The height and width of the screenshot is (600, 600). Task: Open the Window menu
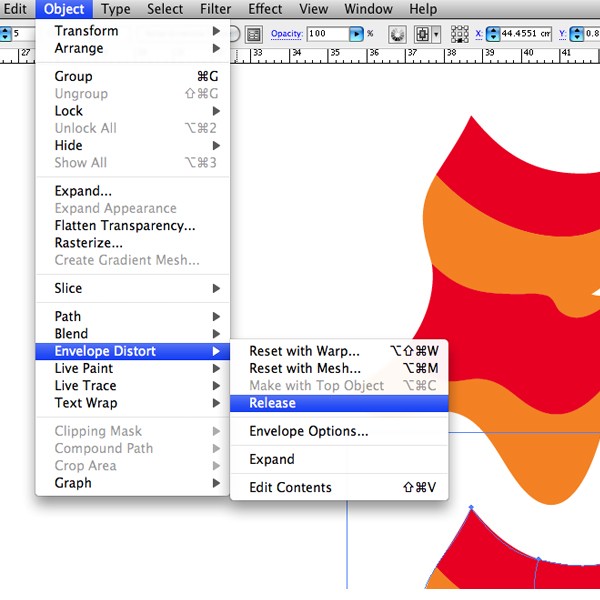[x=368, y=9]
